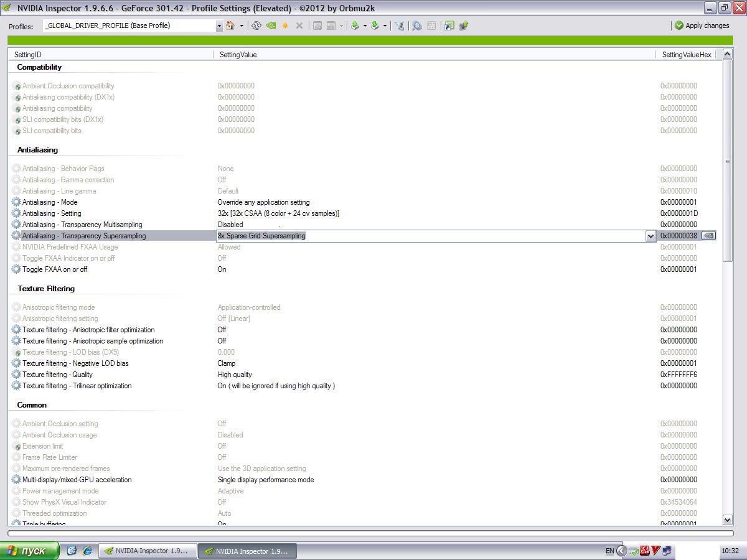This screenshot has width=747, height=560.
Task: Expand export profiles dropdown arrow
Action: click(365, 26)
